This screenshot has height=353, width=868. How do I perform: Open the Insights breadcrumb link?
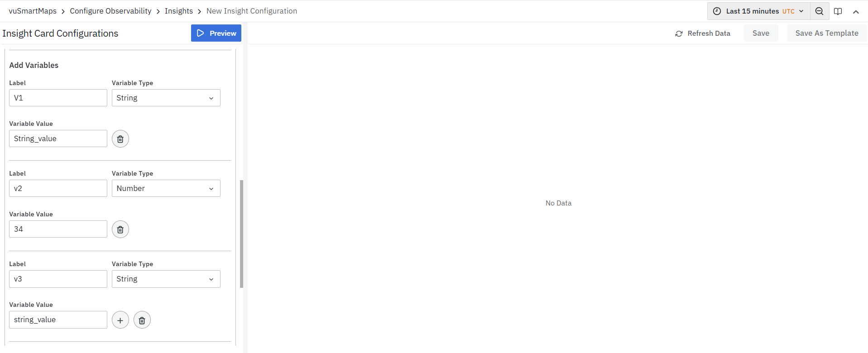point(178,11)
